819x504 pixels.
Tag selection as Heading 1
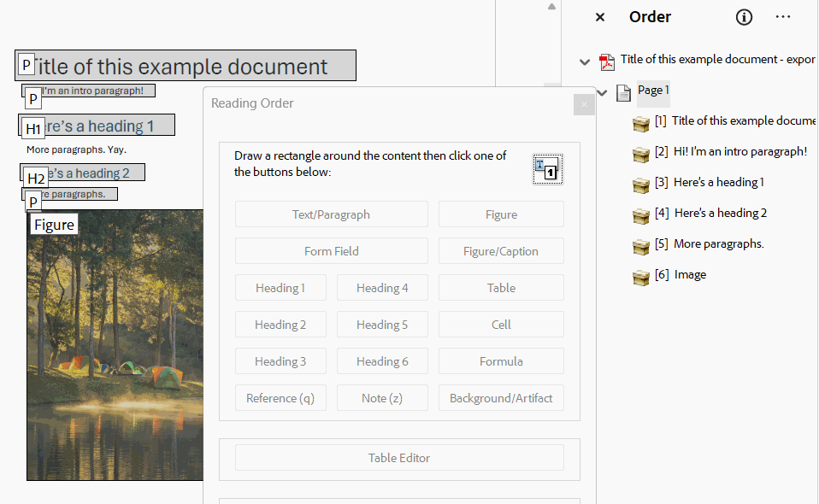point(280,288)
